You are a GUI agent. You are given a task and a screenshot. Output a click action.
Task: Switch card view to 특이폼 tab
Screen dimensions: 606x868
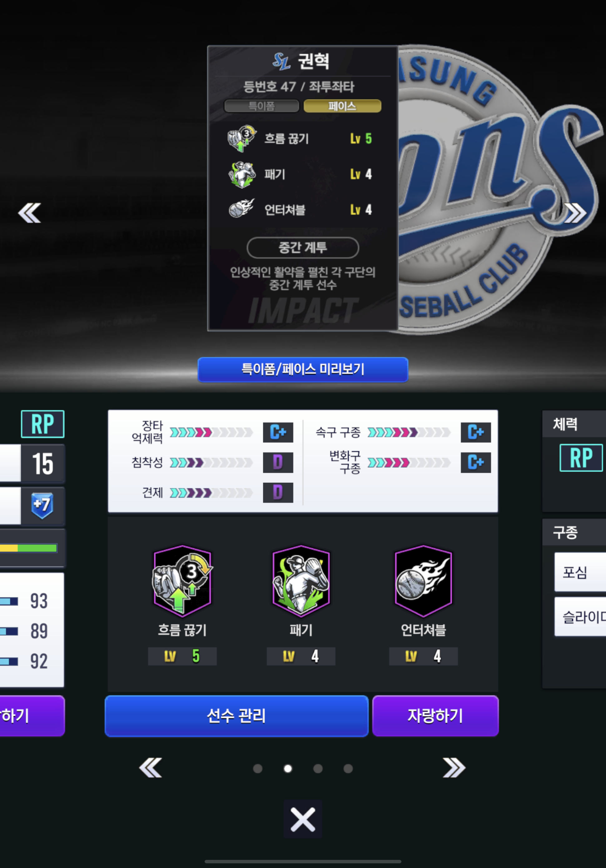click(261, 106)
